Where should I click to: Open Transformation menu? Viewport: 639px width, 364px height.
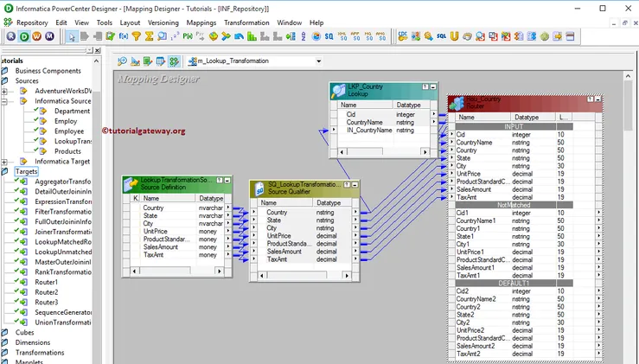pos(246,22)
